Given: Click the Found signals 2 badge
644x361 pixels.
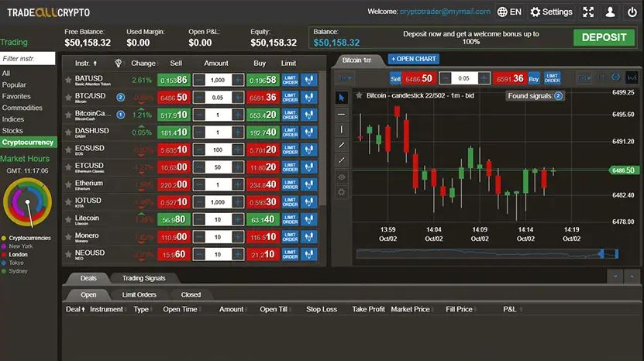Looking at the screenshot, I should [x=536, y=96].
